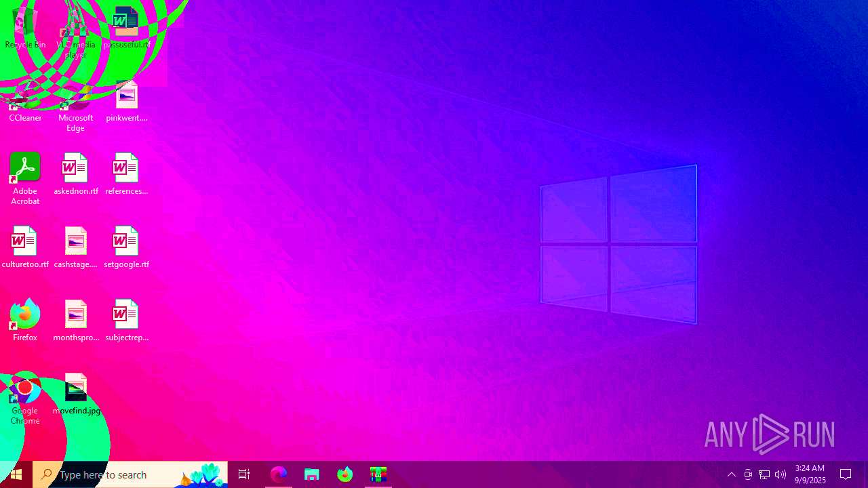This screenshot has height=488, width=868.
Task: Switch to Edge in the taskbar
Action: point(279,474)
